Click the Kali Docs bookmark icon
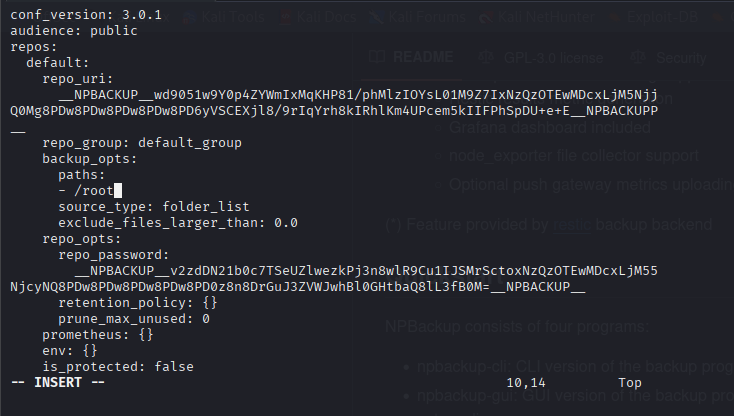This screenshot has width=734, height=416. (x=286, y=19)
